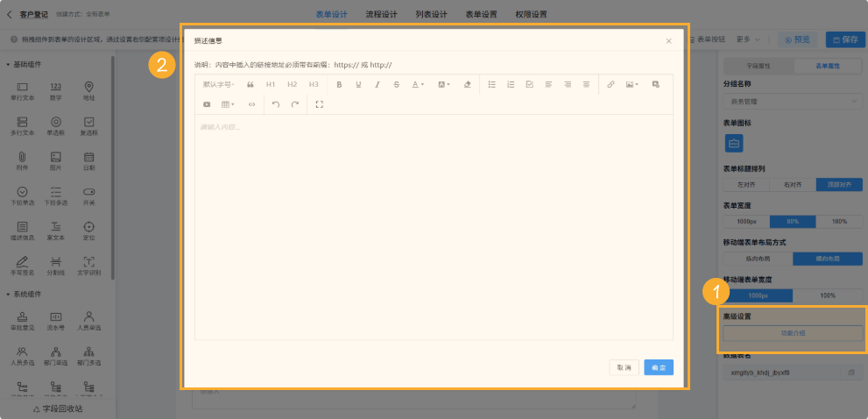The image size is (868, 419).
Task: Select the 地址 component
Action: 88,91
